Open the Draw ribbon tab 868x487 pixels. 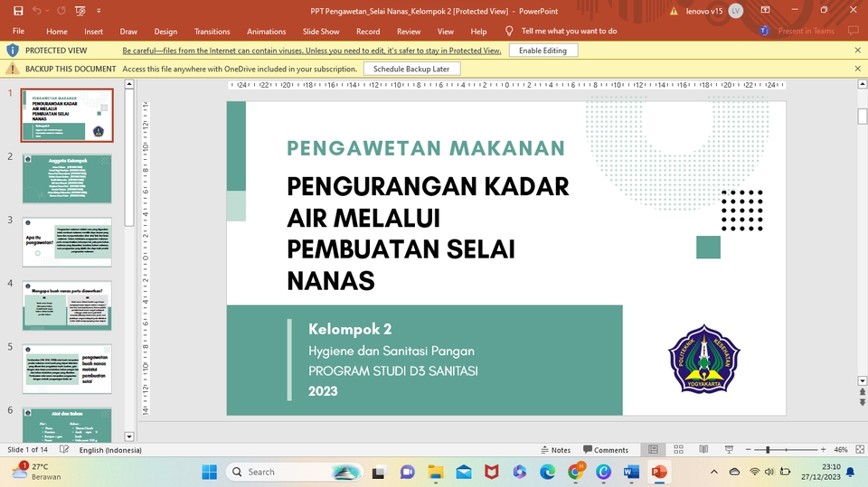coord(128,32)
